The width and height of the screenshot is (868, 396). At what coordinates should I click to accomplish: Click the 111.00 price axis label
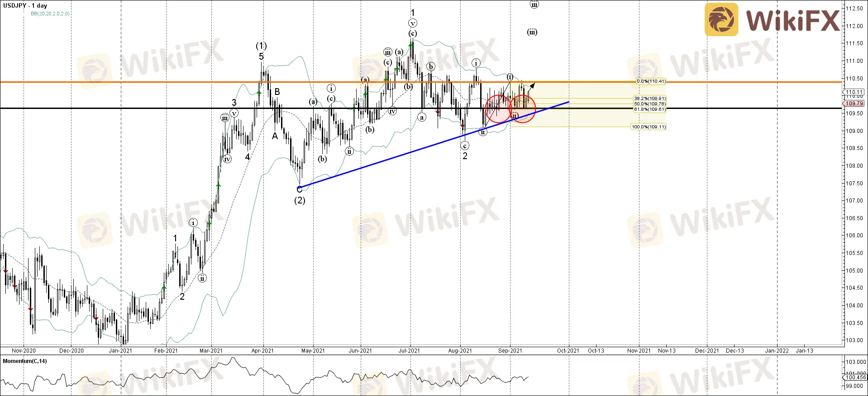tap(854, 61)
